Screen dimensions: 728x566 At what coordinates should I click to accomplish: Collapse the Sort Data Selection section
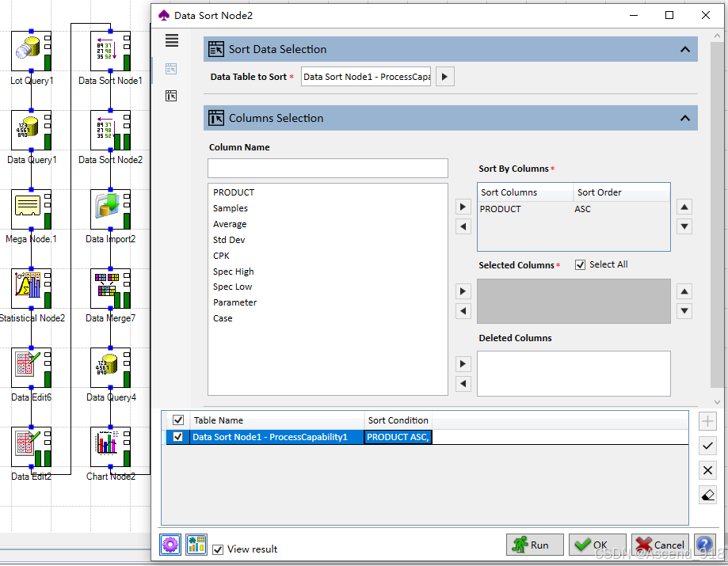(685, 48)
